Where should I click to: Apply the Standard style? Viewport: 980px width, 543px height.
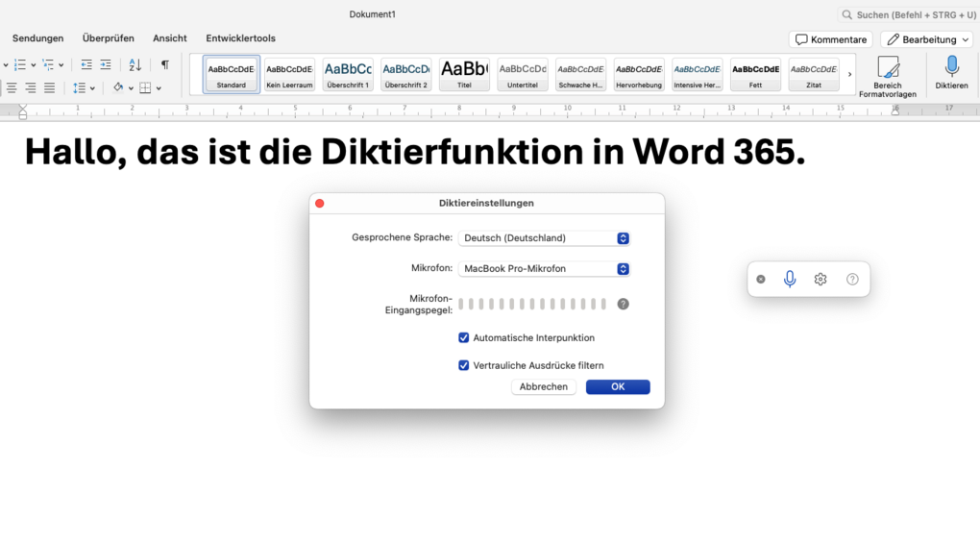pyautogui.click(x=232, y=74)
